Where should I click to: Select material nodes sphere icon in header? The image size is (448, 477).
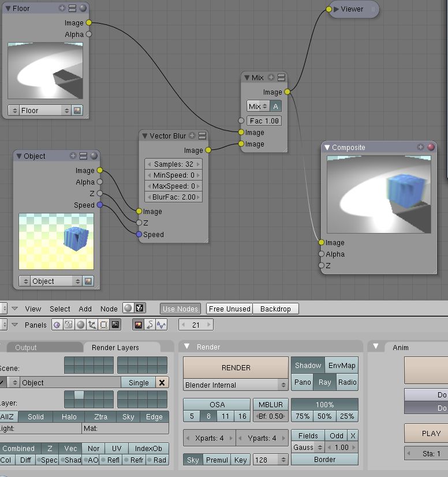pyautogui.click(x=128, y=308)
